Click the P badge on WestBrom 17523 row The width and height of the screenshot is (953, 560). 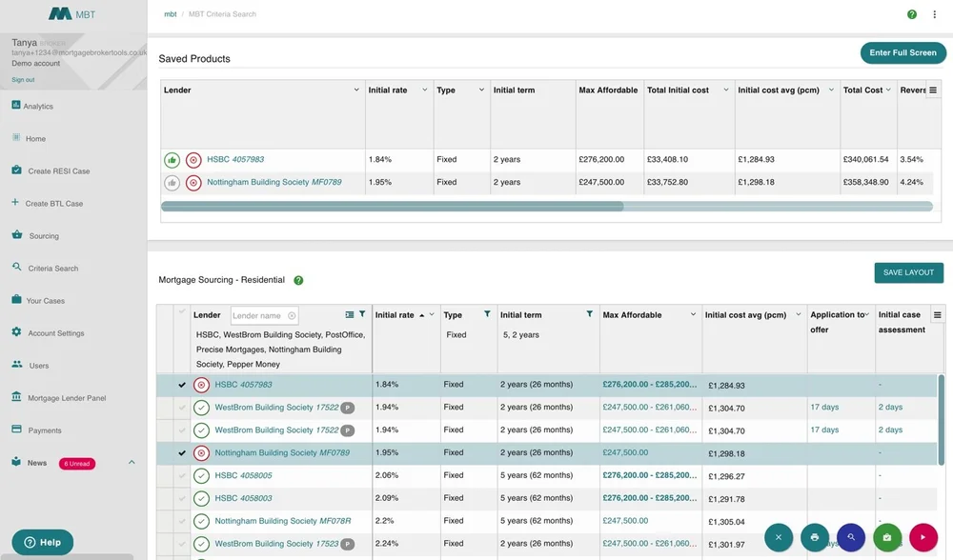(x=348, y=544)
